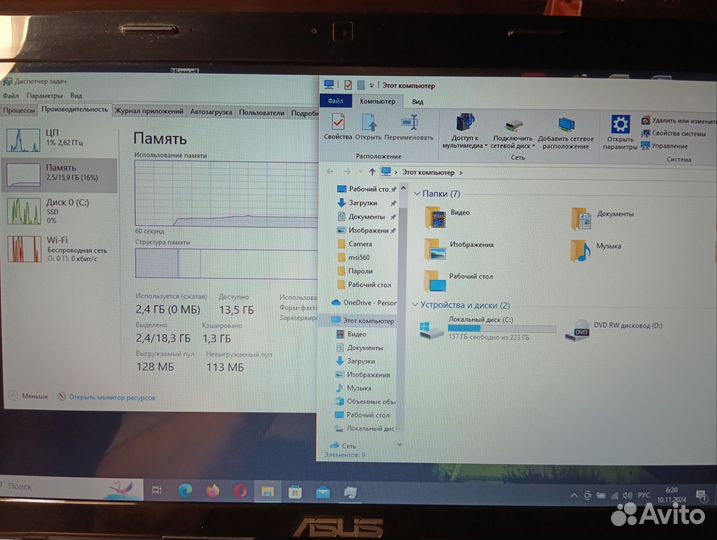Select DVD RW дисковод (D:)
The image size is (717, 540).
[x=614, y=329]
